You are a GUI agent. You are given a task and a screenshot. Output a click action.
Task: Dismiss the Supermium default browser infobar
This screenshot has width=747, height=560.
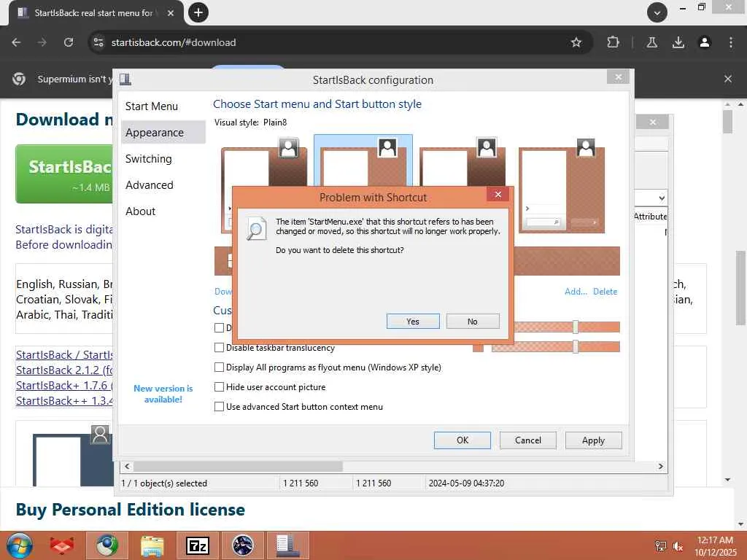[x=728, y=79]
